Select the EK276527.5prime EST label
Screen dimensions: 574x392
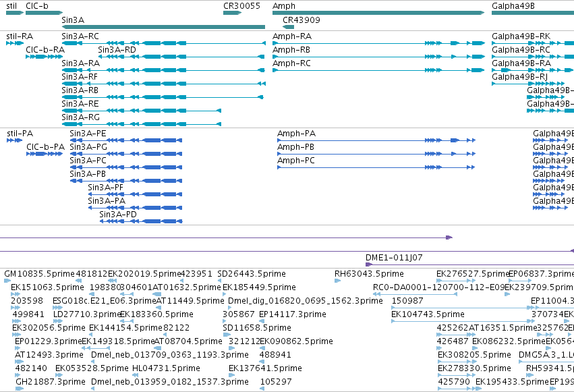[473, 274]
